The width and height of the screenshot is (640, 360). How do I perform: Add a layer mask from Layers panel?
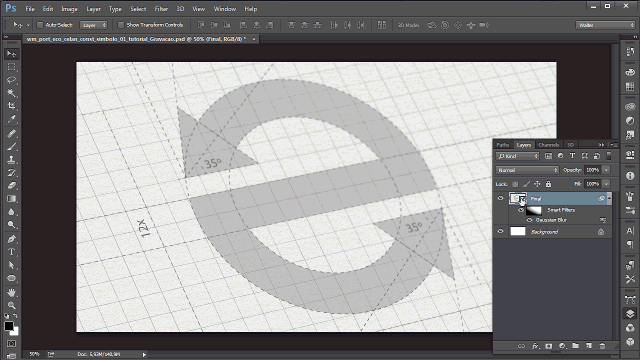(549, 346)
